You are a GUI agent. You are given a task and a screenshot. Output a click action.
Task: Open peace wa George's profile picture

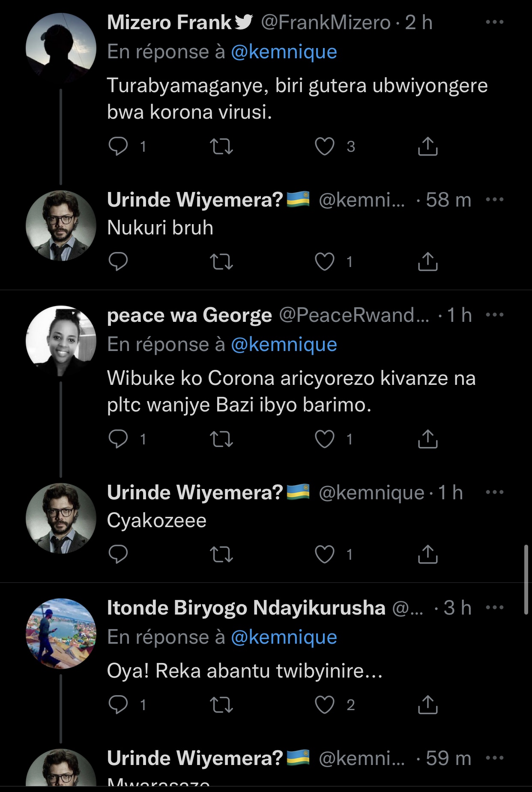[61, 341]
